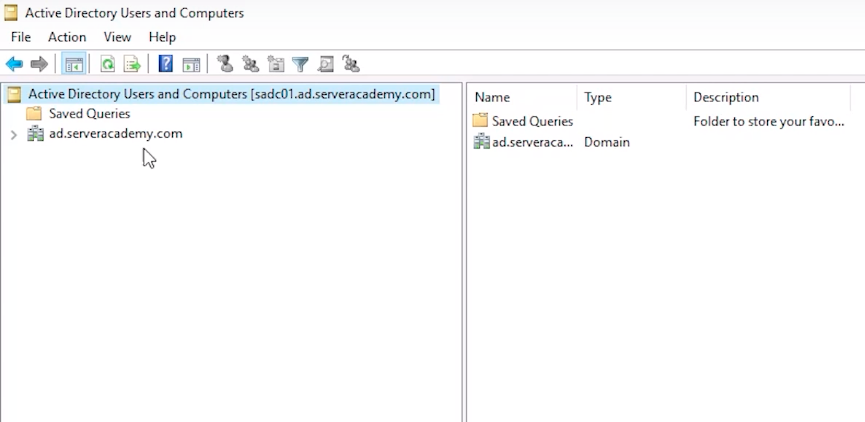Select Saved Queries in the console tree
This screenshot has height=422, width=865.
(x=89, y=114)
